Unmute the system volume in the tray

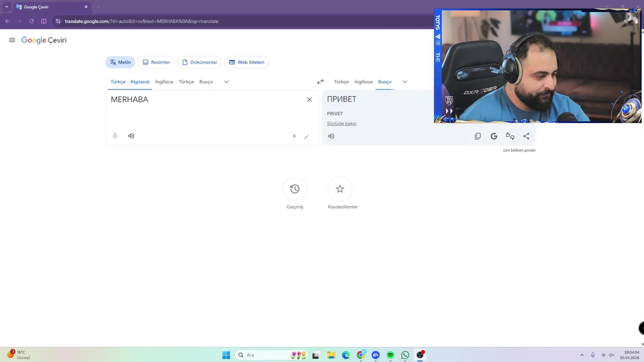tap(612, 355)
